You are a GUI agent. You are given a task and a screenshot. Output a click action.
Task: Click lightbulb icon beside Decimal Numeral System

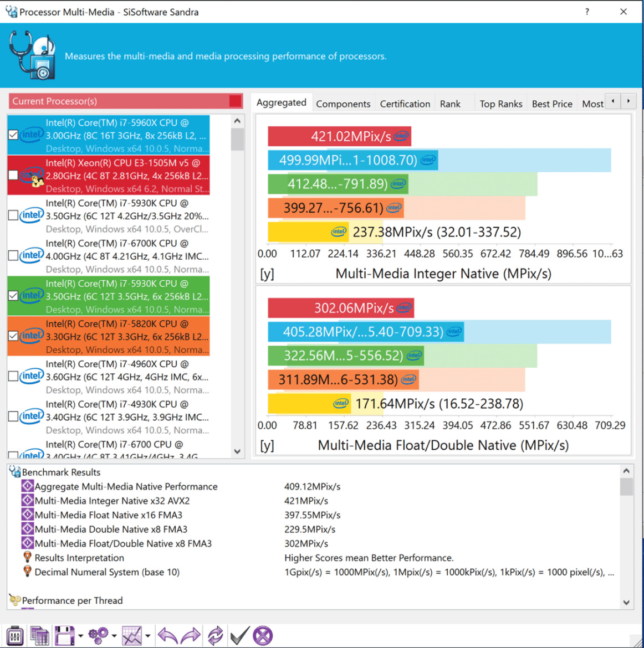coord(27,572)
